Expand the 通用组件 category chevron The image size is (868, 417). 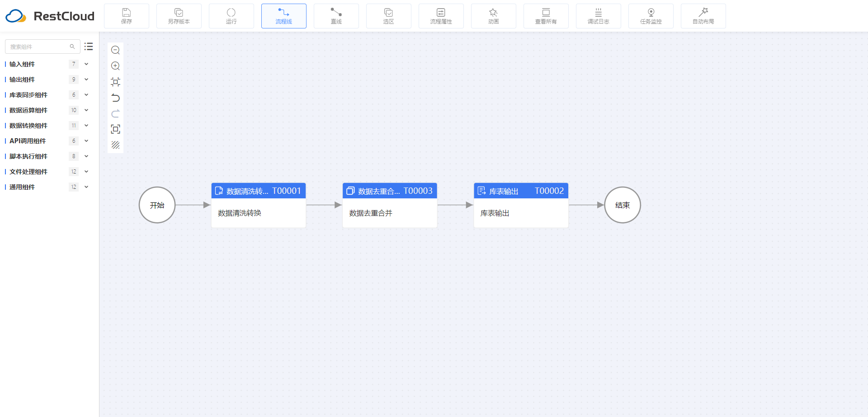pos(86,187)
